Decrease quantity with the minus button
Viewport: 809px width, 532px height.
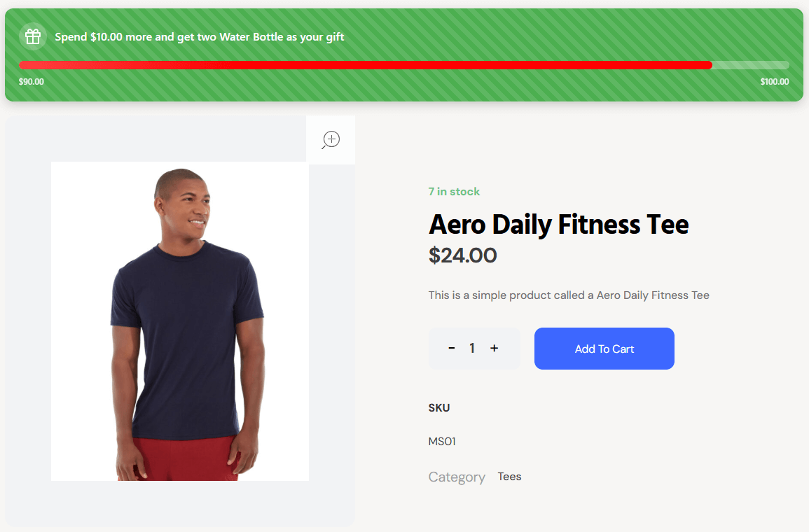pyautogui.click(x=452, y=348)
